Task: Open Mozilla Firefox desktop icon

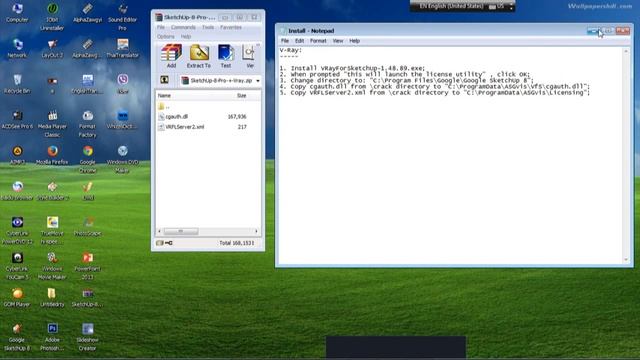Action: click(x=52, y=155)
